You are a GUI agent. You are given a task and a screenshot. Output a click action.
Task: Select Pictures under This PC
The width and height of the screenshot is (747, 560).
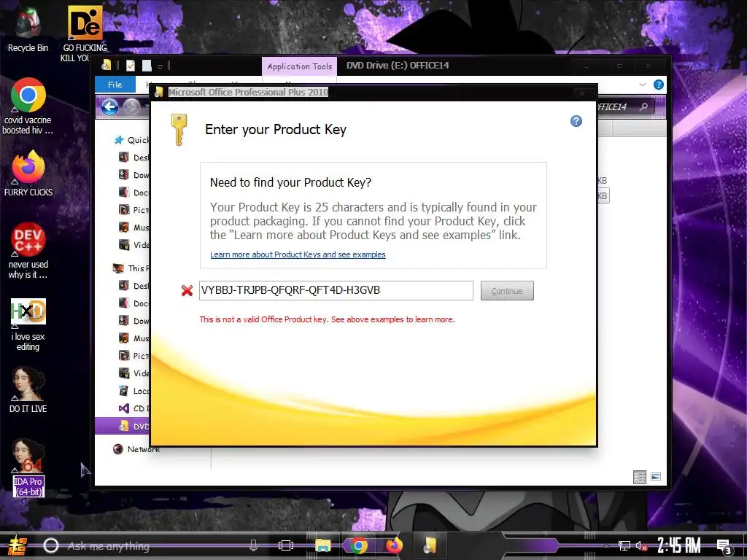coord(134,355)
